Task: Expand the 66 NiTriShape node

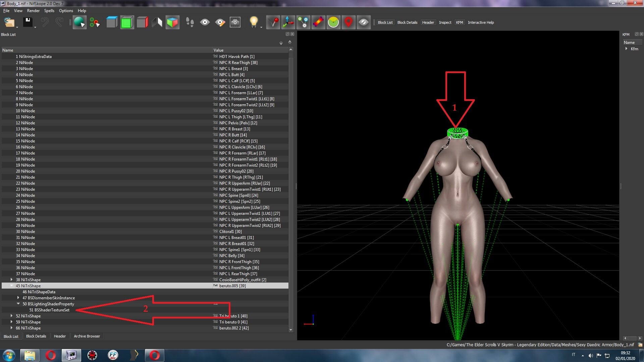Action: coord(11,328)
